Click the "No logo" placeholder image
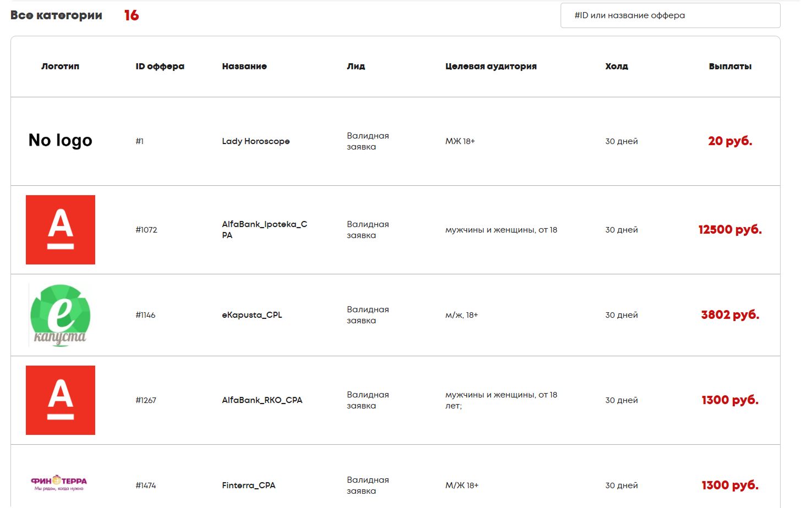Image resolution: width=812 pixels, height=508 pixels. click(60, 141)
